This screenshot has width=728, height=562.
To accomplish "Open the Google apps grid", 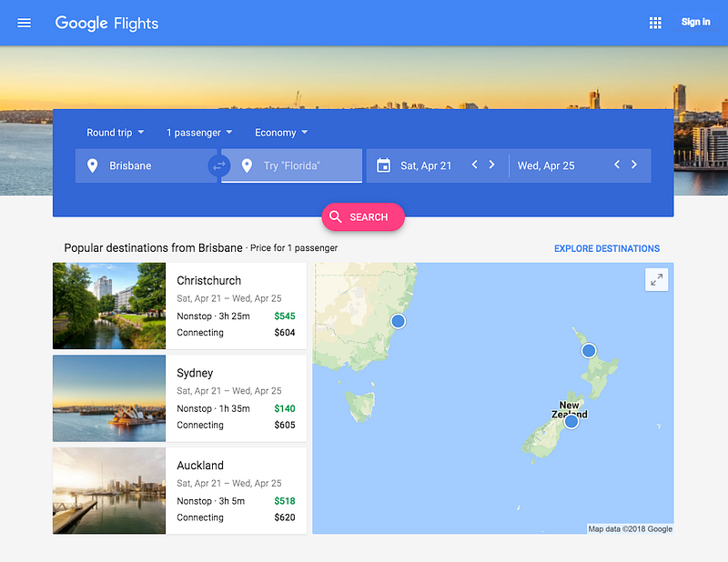I will (655, 23).
